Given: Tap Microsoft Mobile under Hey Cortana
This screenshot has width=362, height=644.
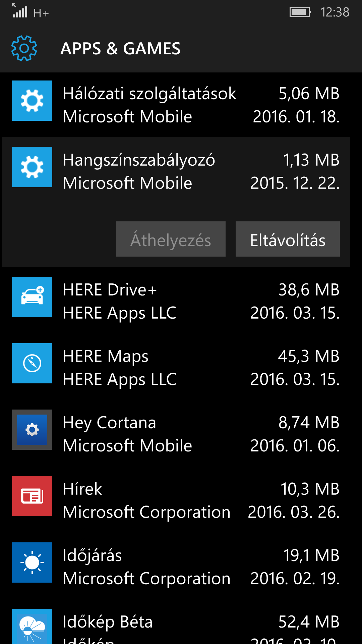Looking at the screenshot, I should [127, 446].
